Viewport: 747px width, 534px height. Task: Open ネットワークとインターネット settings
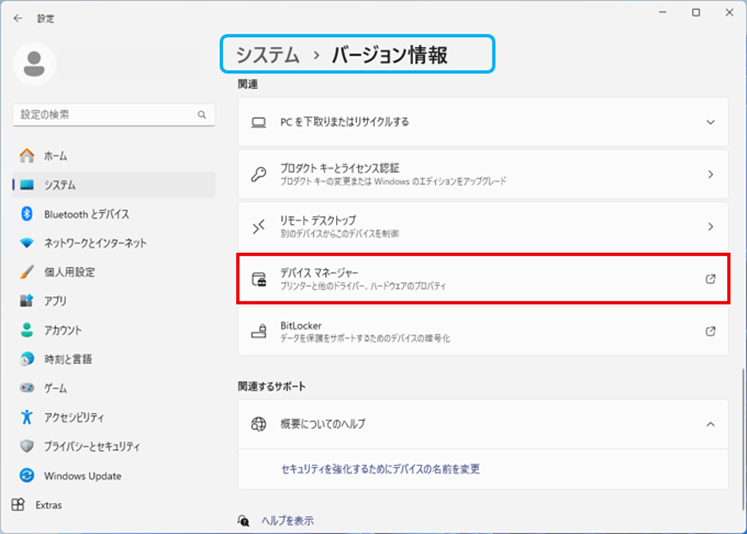tap(114, 243)
